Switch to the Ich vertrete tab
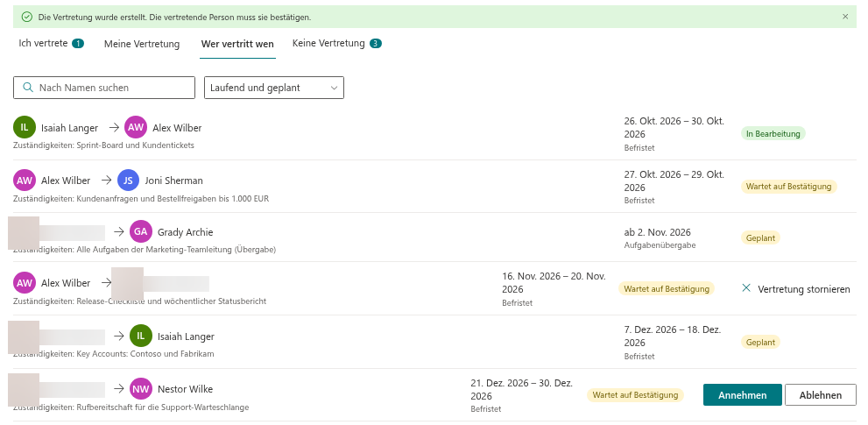The image size is (868, 425). tap(51, 43)
